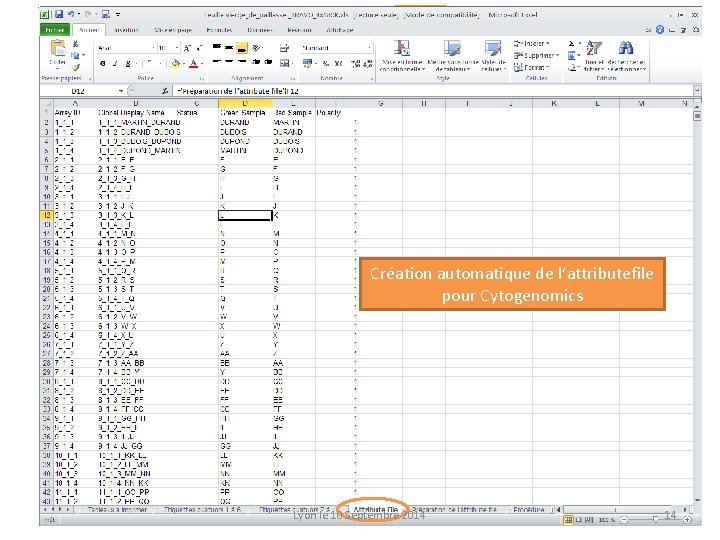Click the wrap text icon
Screen dimensions: 720x540
pos(284,47)
